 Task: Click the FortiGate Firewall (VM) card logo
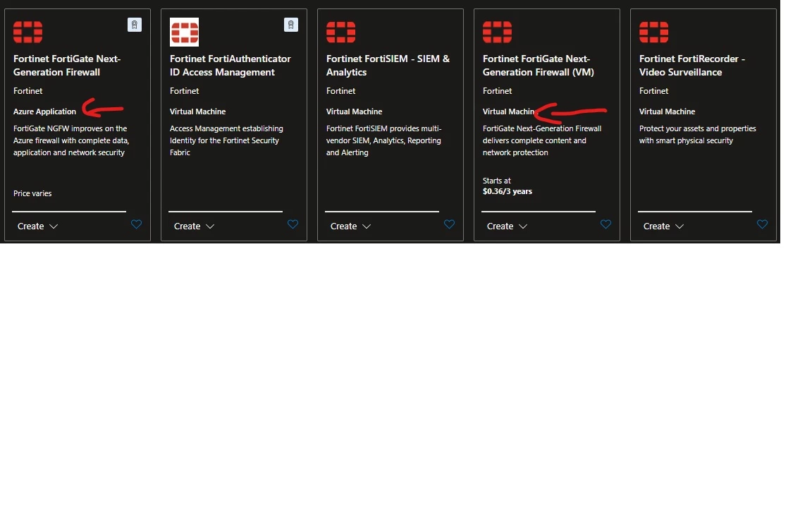click(497, 32)
